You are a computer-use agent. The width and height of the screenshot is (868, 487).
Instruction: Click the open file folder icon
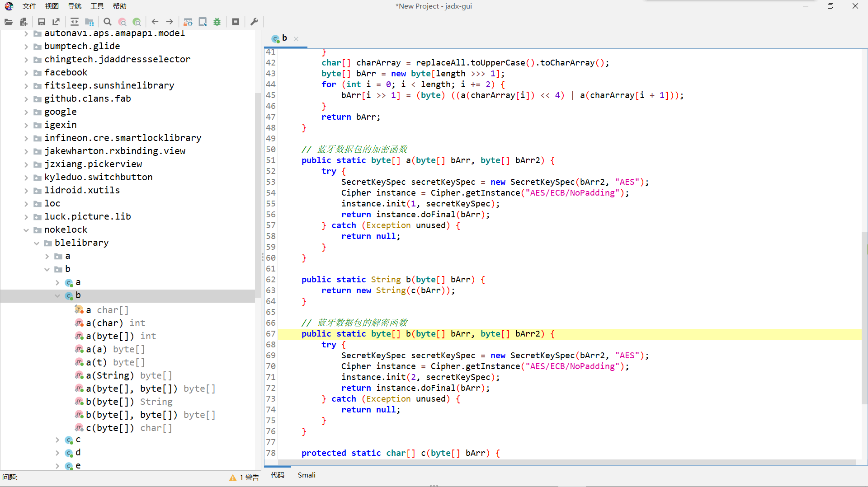click(x=9, y=22)
